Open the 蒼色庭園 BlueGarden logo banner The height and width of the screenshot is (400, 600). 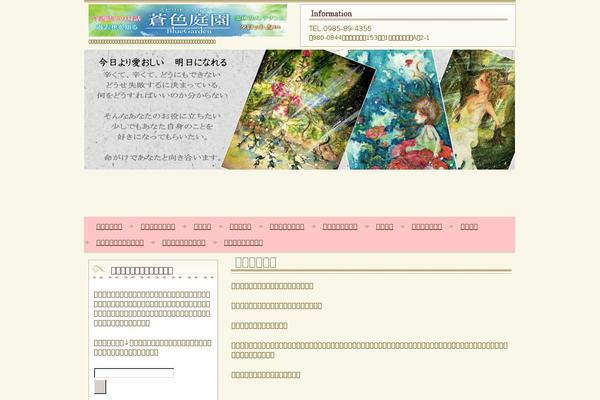point(188,20)
